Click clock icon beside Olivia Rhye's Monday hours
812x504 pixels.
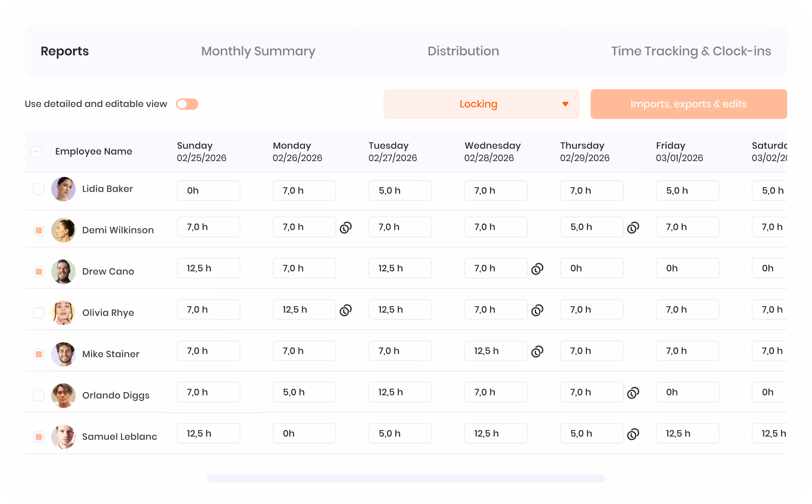(x=346, y=310)
